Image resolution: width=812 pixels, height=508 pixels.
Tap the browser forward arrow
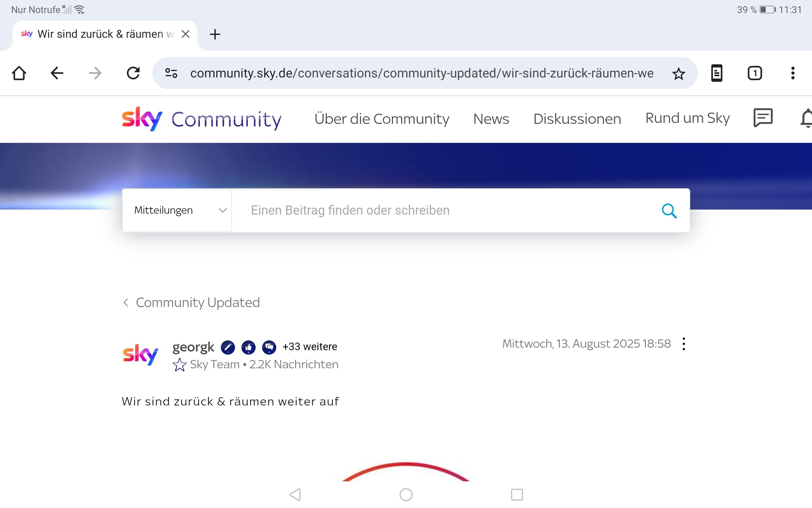coord(95,73)
